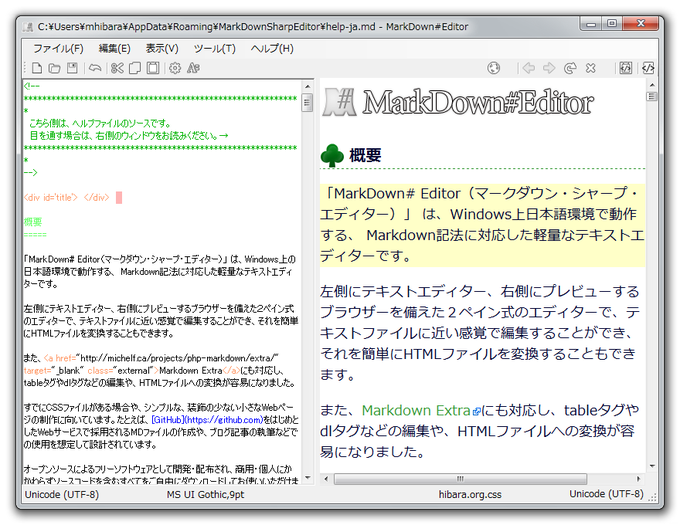Click the MarkDown#Editor logo in preview
680x525 pixels.
pos(458,103)
